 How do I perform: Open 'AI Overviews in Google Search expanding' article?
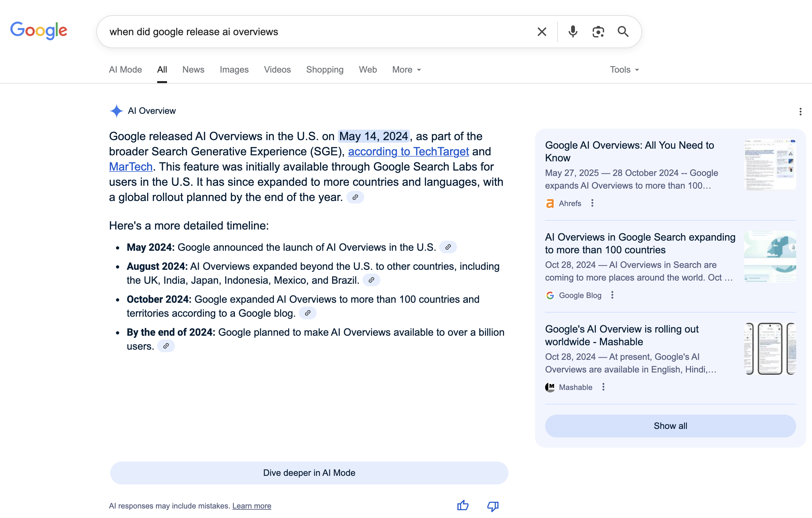click(x=640, y=243)
